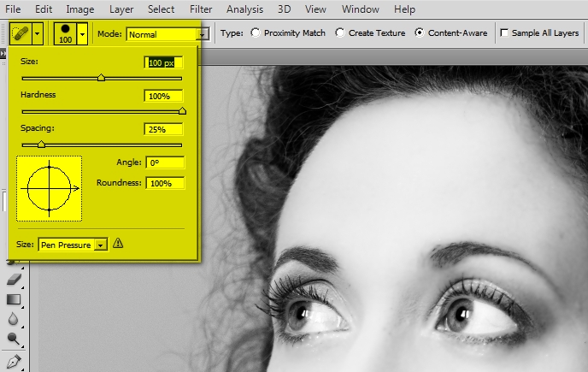This screenshot has width=588, height=372.
Task: Open the Mode dropdown set to Normal
Action: point(168,34)
